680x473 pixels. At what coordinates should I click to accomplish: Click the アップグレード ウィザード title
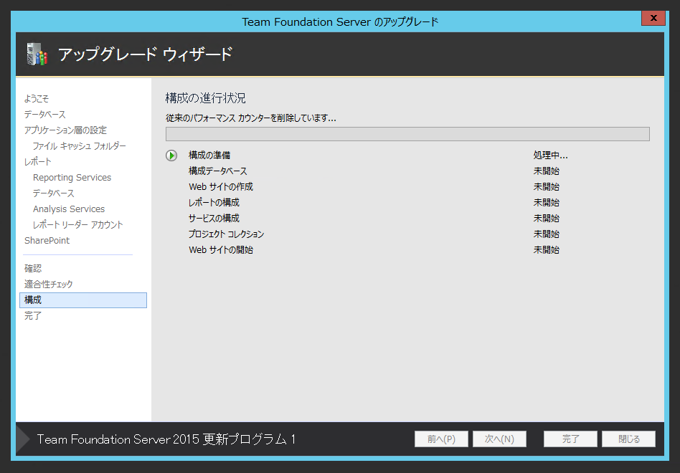(x=146, y=55)
